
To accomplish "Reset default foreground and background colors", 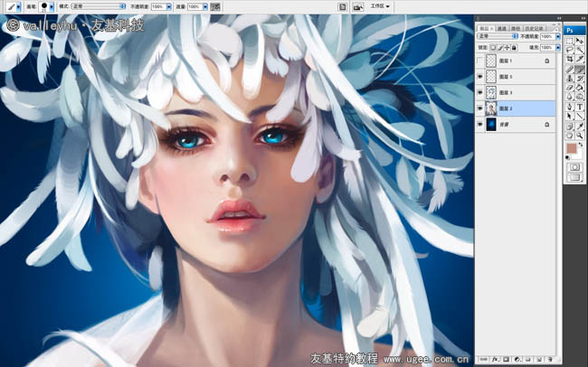I will pyautogui.click(x=567, y=157).
